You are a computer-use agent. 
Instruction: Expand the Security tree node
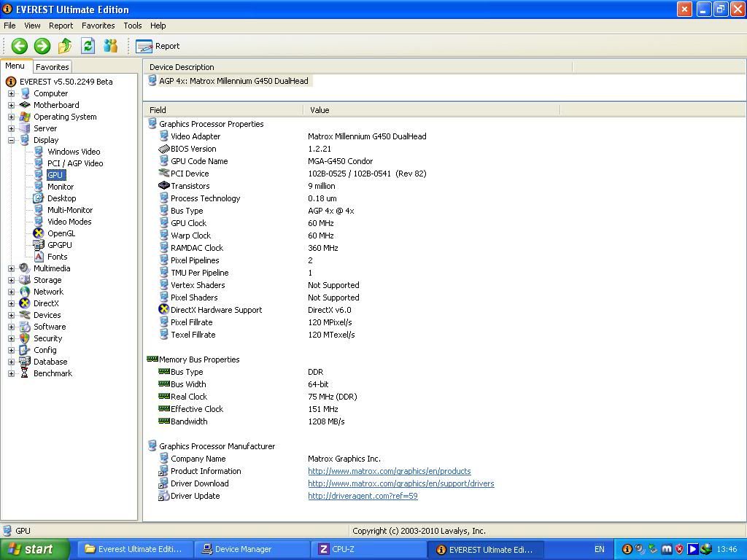pyautogui.click(x=11, y=338)
